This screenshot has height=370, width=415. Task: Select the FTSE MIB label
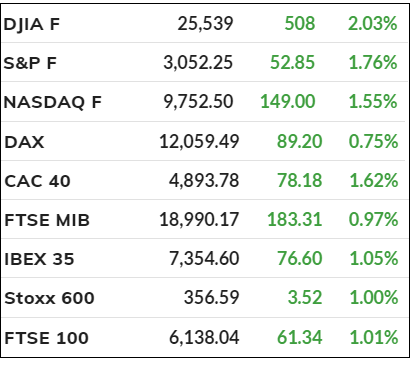pyautogui.click(x=47, y=220)
